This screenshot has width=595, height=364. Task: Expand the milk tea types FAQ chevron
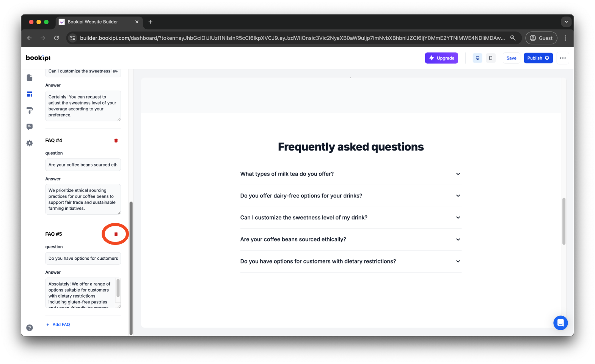458,174
